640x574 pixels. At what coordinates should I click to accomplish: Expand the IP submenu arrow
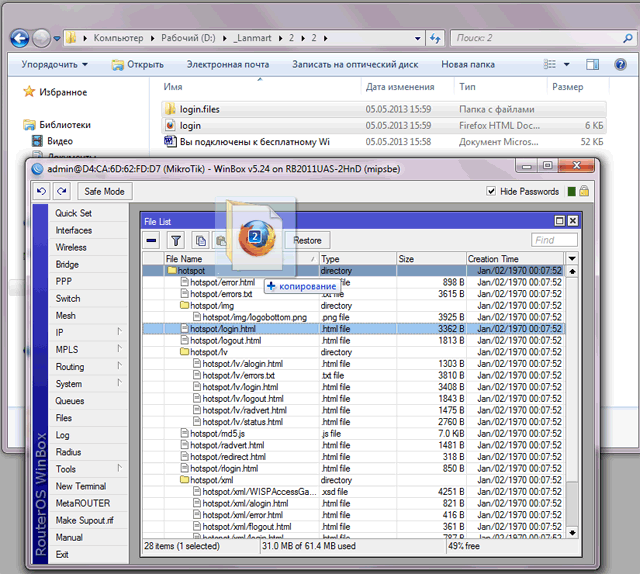click(x=120, y=331)
